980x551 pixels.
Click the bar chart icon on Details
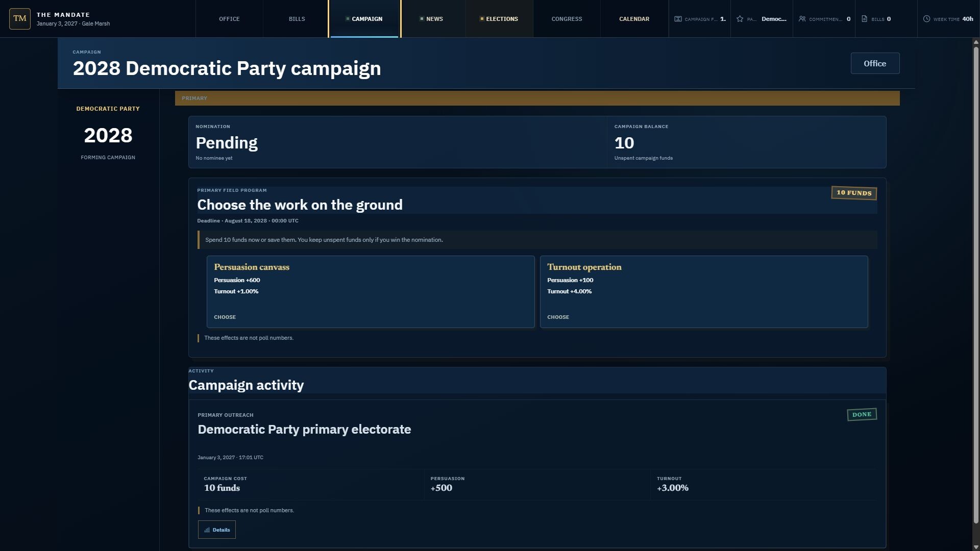pos(207,530)
